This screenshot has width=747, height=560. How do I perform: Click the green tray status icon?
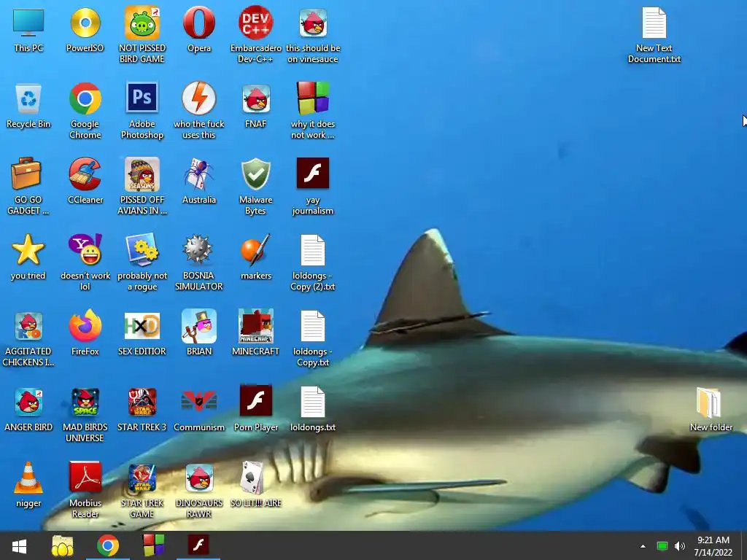tap(662, 546)
